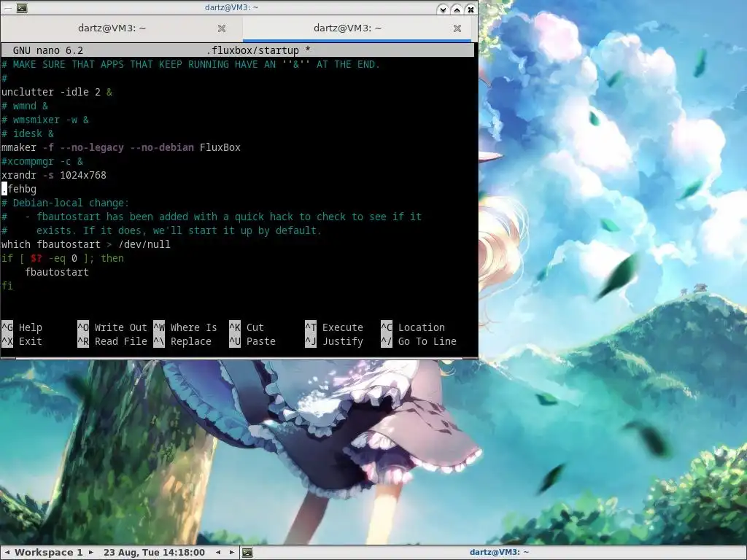The image size is (747, 560).
Task: Switch to the first dartz@VM3 terminal tab
Action: [x=112, y=28]
